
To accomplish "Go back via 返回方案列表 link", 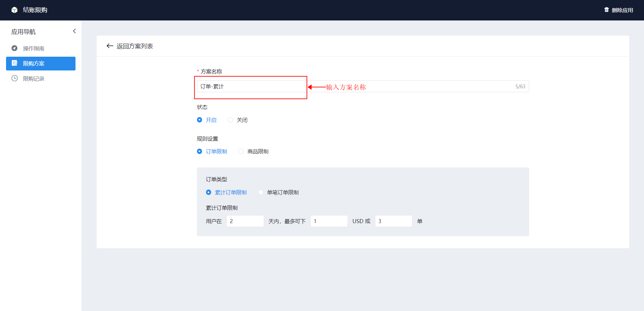I will 135,46.
